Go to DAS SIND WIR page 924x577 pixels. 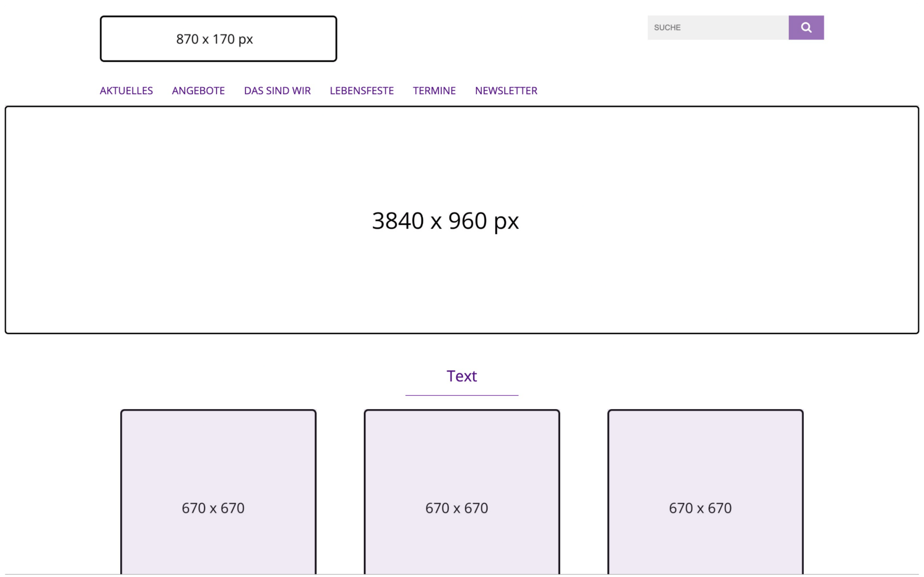(x=277, y=91)
